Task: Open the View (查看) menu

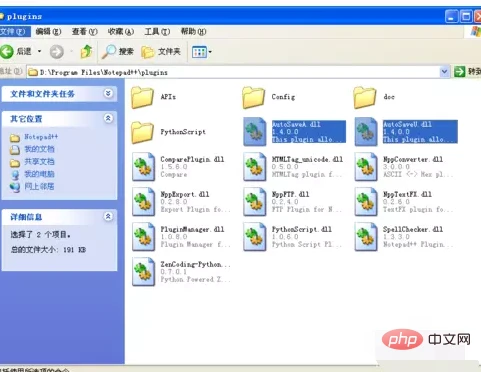Action: pos(85,32)
